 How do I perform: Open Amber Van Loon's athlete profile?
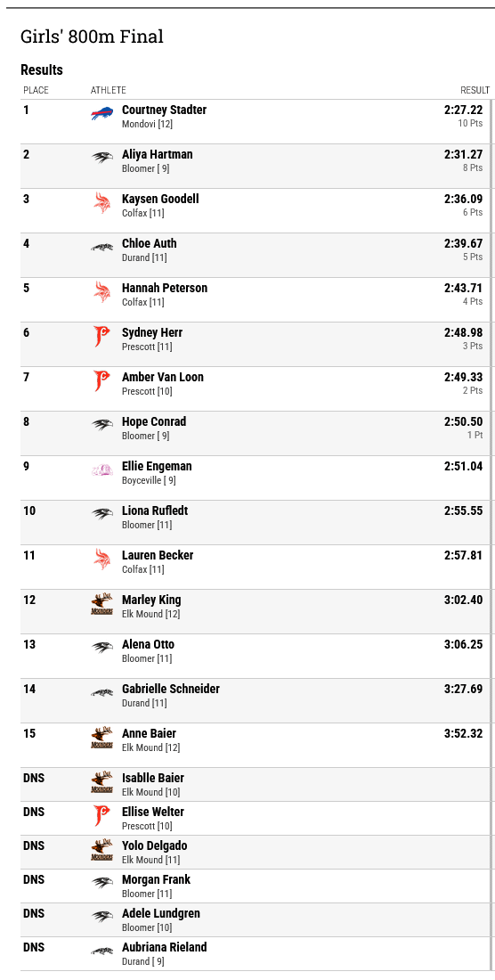click(163, 377)
